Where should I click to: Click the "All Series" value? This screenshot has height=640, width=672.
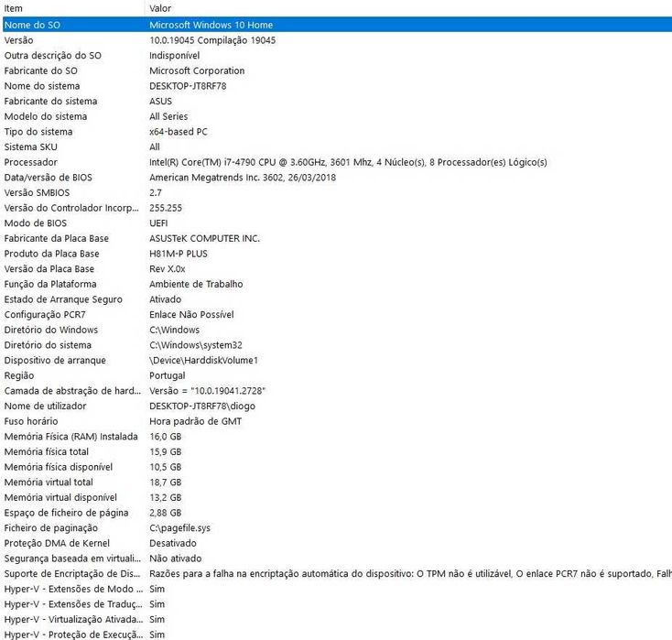168,116
